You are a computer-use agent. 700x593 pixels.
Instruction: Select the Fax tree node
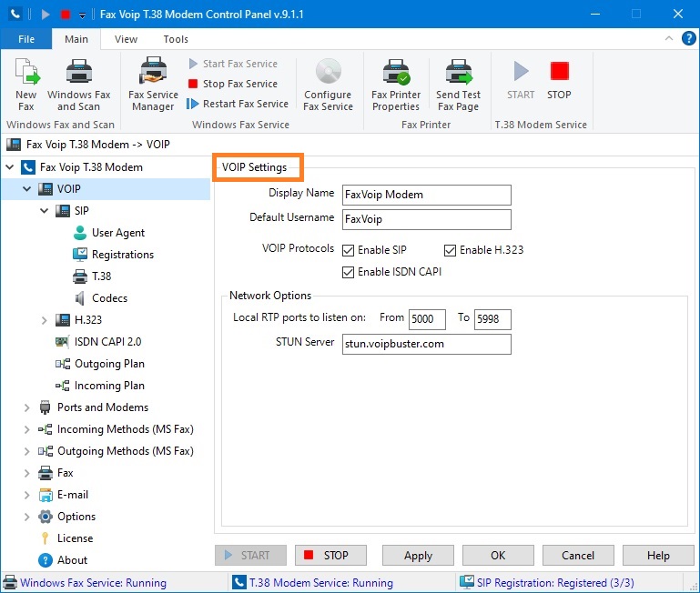click(x=65, y=473)
